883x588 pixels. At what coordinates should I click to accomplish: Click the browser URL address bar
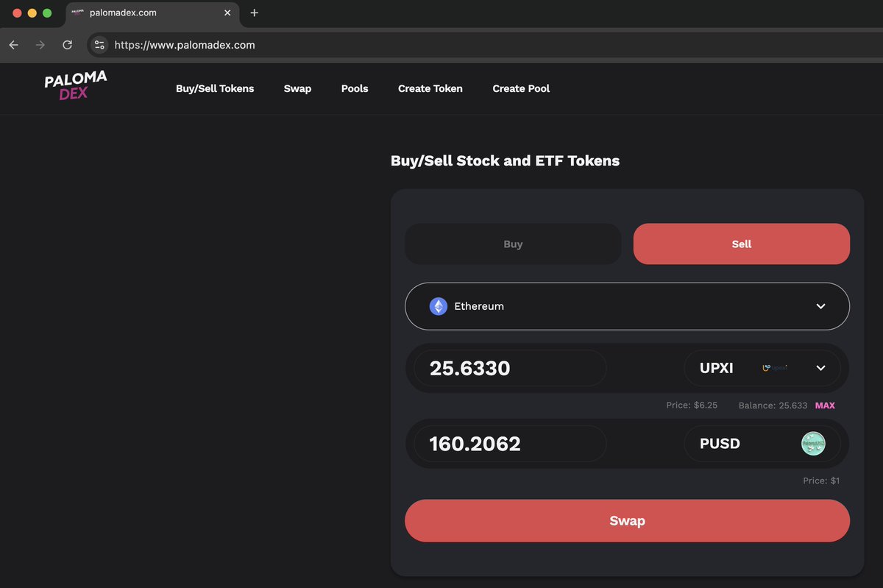486,45
